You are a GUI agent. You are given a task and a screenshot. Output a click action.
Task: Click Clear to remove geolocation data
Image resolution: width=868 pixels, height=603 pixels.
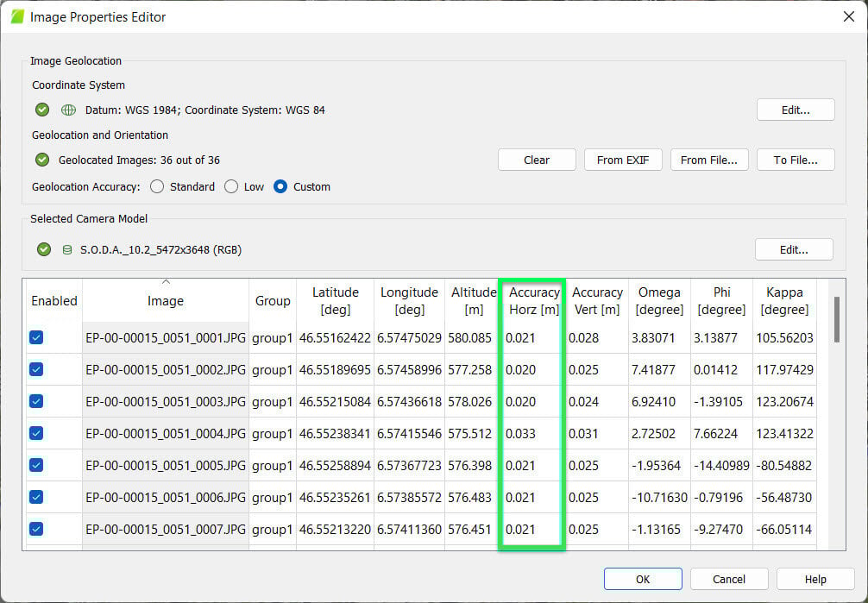(x=537, y=160)
